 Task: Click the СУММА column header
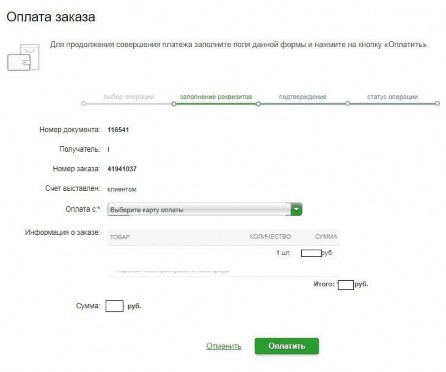pos(326,237)
